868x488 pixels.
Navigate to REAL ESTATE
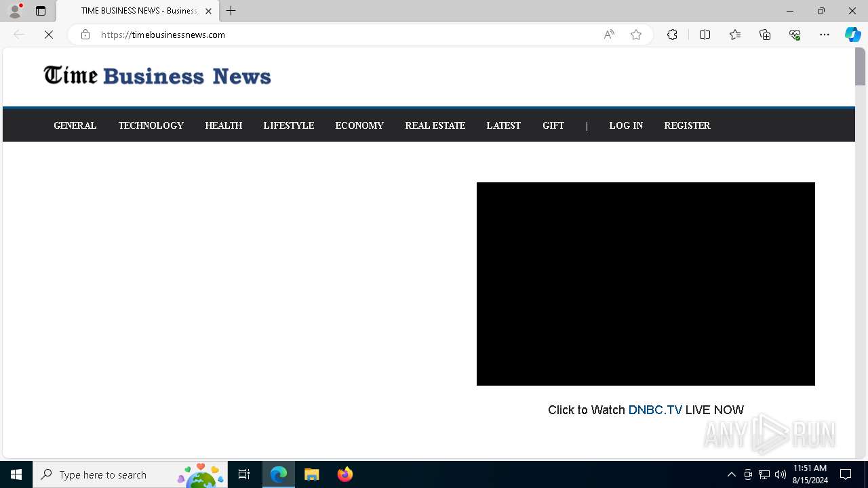[x=435, y=125]
